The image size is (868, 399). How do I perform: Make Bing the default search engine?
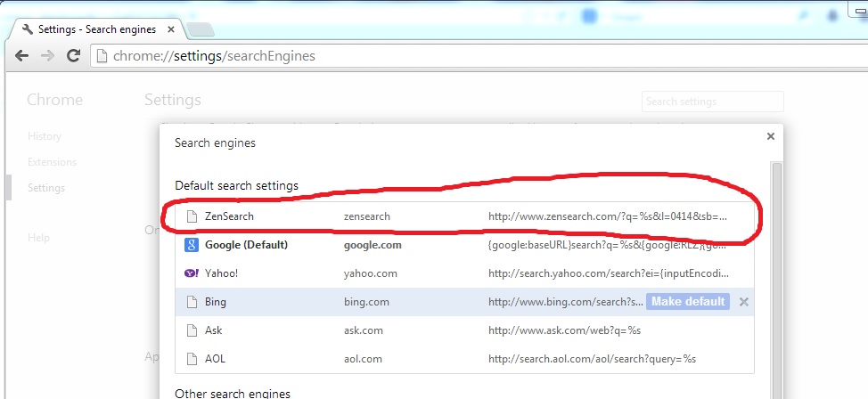688,302
